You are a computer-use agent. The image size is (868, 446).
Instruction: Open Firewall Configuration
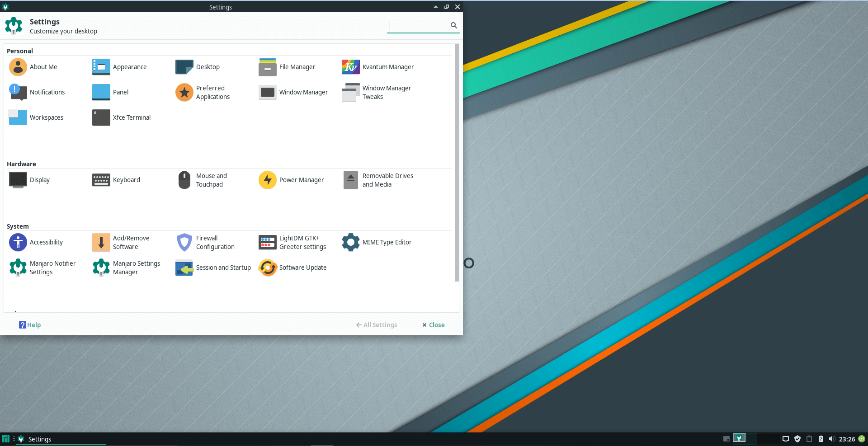click(x=205, y=242)
